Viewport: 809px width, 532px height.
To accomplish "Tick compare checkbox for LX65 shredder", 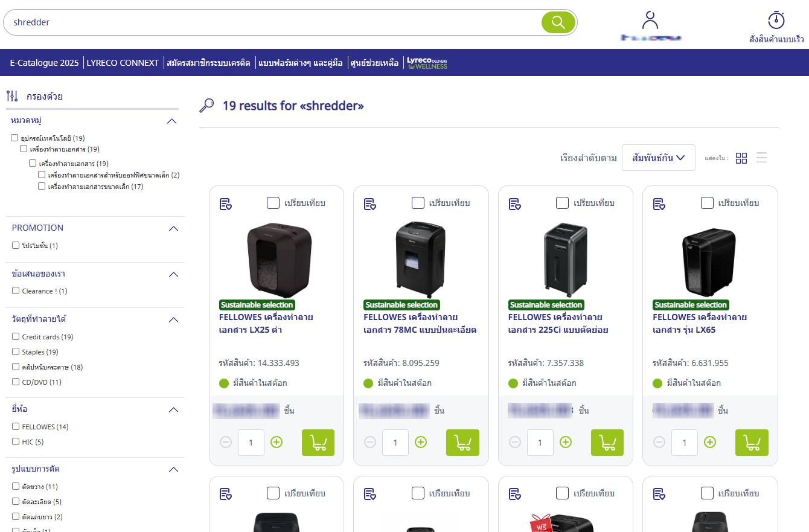I will (x=707, y=203).
